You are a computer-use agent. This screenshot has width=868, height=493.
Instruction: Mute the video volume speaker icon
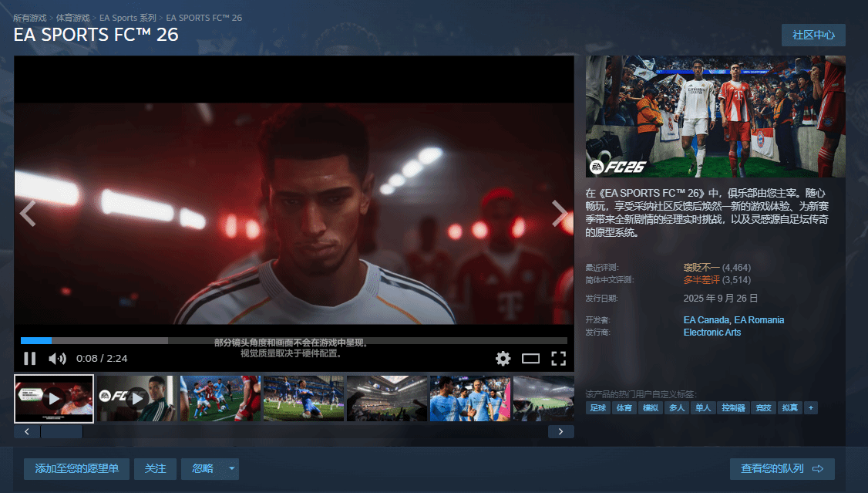57,358
